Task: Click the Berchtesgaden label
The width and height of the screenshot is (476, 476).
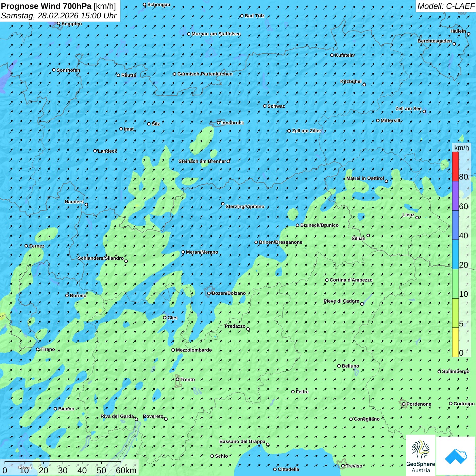Action: point(435,41)
